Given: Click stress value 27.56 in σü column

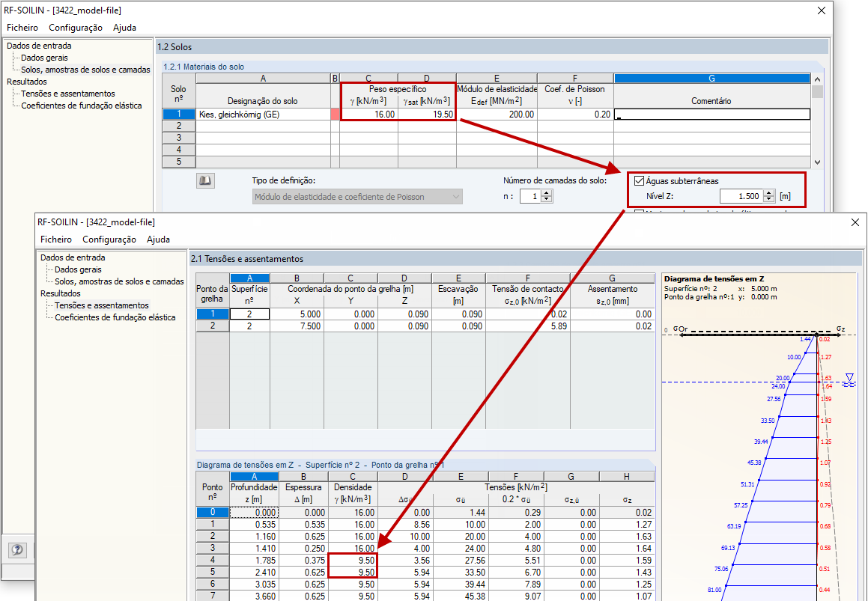Looking at the screenshot, I should 461,560.
